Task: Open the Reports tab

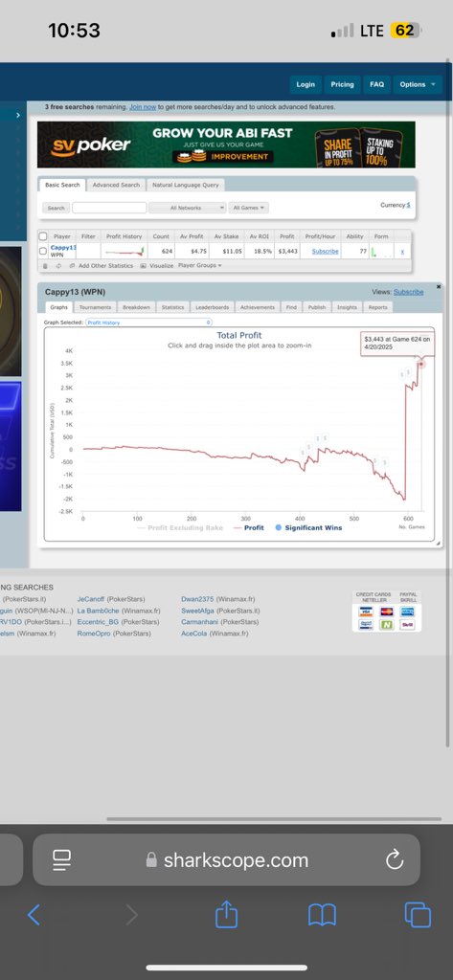Action: click(x=378, y=307)
